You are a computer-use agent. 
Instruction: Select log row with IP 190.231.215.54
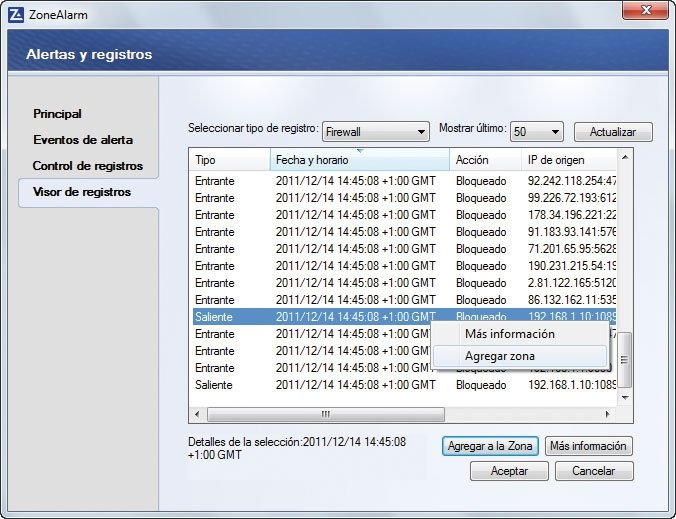[x=405, y=266]
